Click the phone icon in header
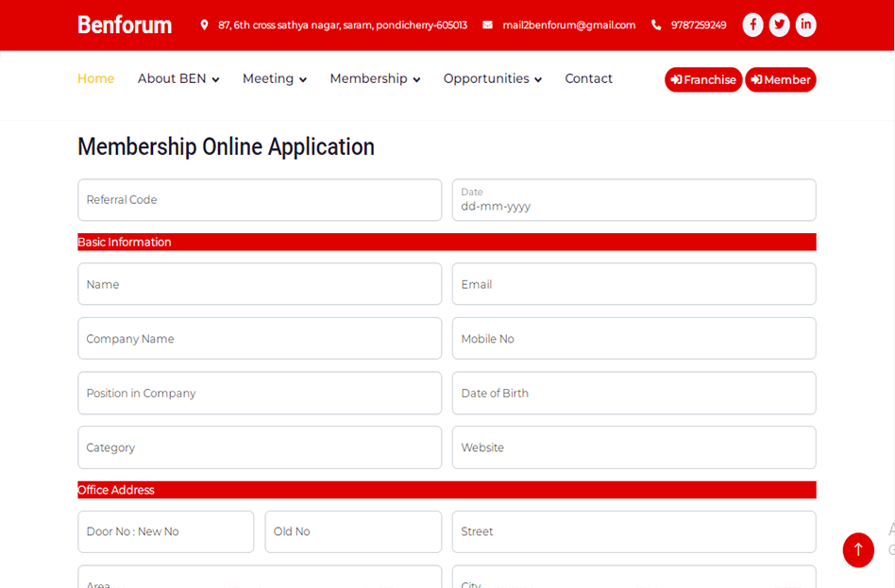 (x=656, y=25)
